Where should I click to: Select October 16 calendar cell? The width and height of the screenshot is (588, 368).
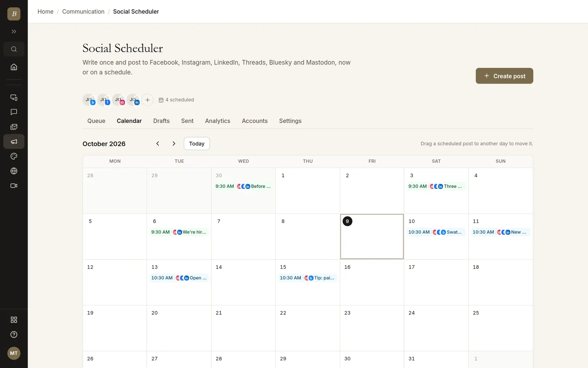pos(372,282)
